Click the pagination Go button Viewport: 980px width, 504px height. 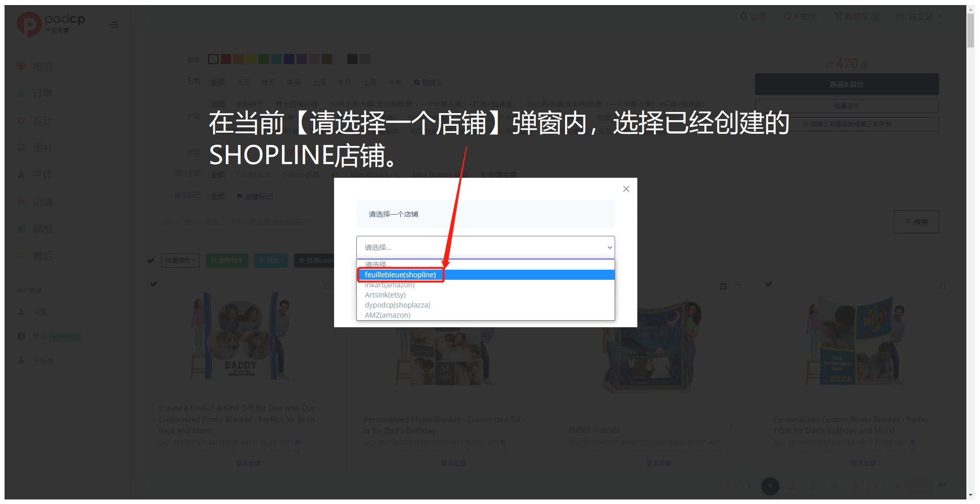(942, 484)
